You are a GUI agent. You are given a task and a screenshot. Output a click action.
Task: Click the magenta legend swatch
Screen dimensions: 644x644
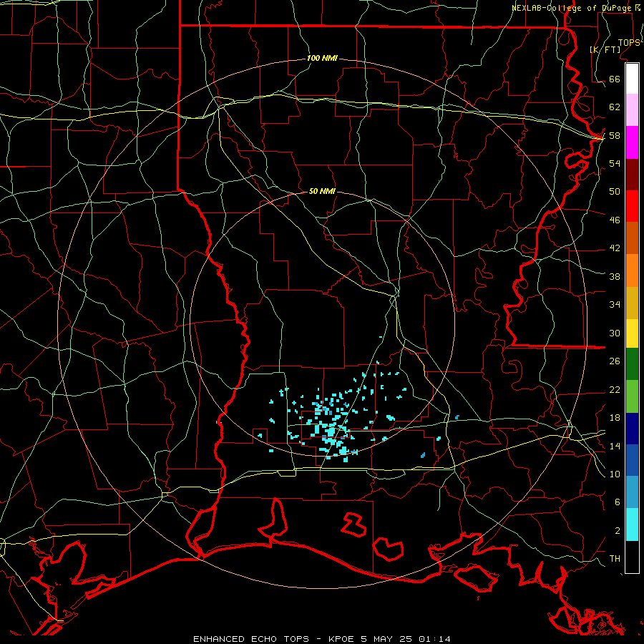click(632, 142)
